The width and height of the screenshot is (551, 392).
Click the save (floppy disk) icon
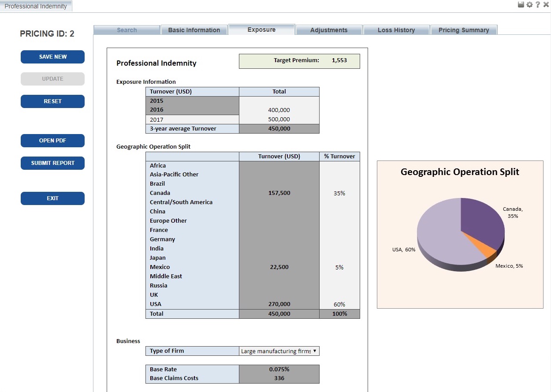coord(521,4)
